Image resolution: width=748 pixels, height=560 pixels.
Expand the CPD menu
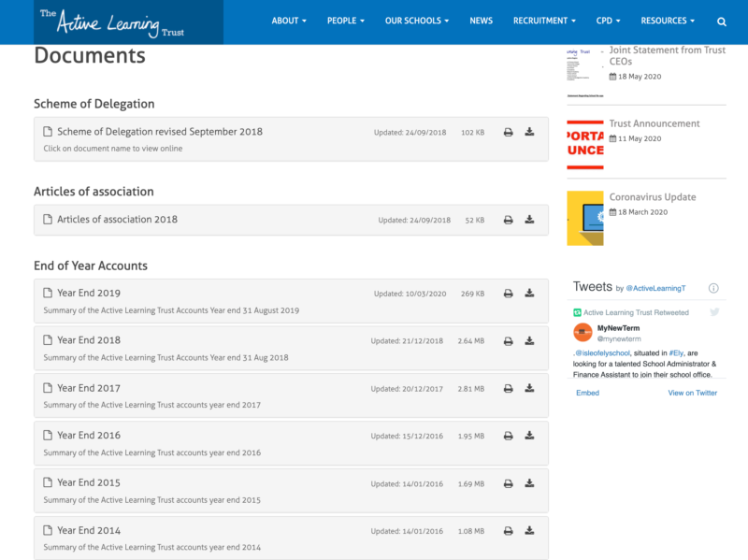(609, 21)
